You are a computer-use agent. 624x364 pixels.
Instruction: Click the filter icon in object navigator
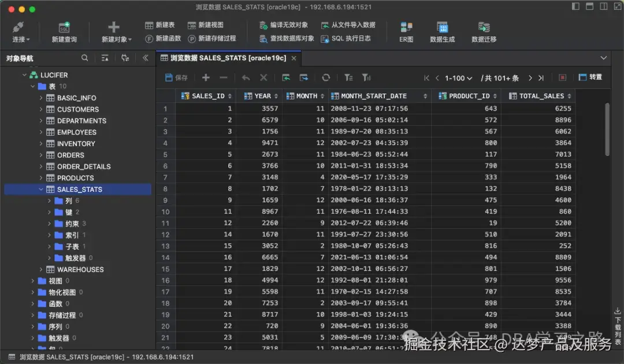click(x=105, y=58)
